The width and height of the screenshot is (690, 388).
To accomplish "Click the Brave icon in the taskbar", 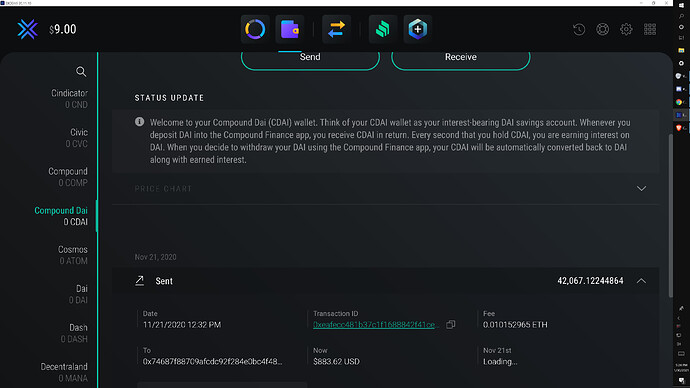I will point(679,128).
